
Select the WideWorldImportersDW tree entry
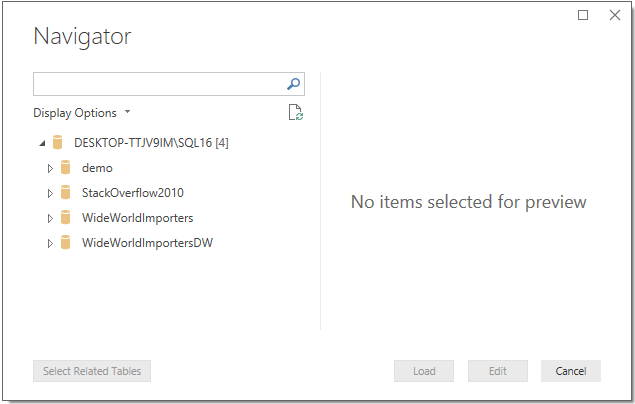click(146, 243)
